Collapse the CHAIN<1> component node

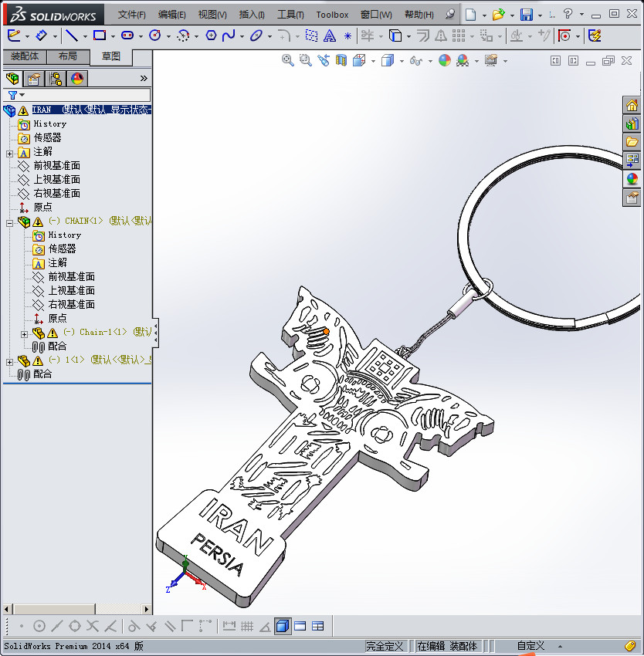[9, 223]
